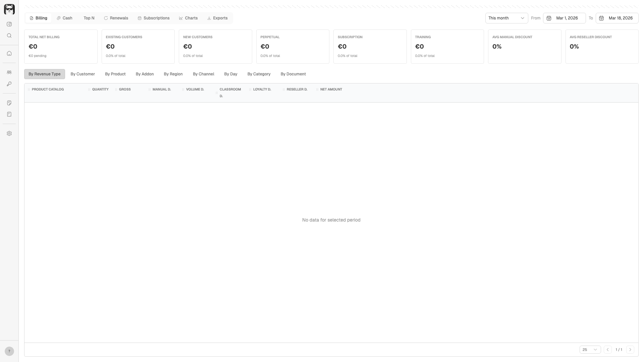Select the By Region breakdown
Screen dimensions: 644x362
(173, 74)
